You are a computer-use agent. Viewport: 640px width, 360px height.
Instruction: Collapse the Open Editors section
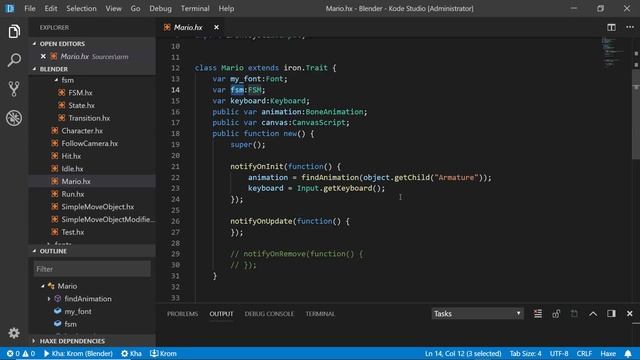click(34, 44)
